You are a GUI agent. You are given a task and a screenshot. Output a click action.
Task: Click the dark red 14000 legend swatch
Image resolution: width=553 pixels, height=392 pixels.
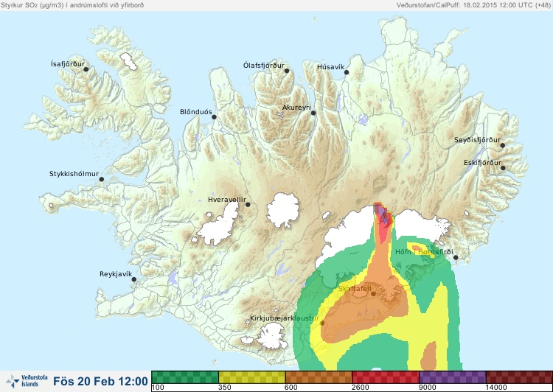point(519,377)
